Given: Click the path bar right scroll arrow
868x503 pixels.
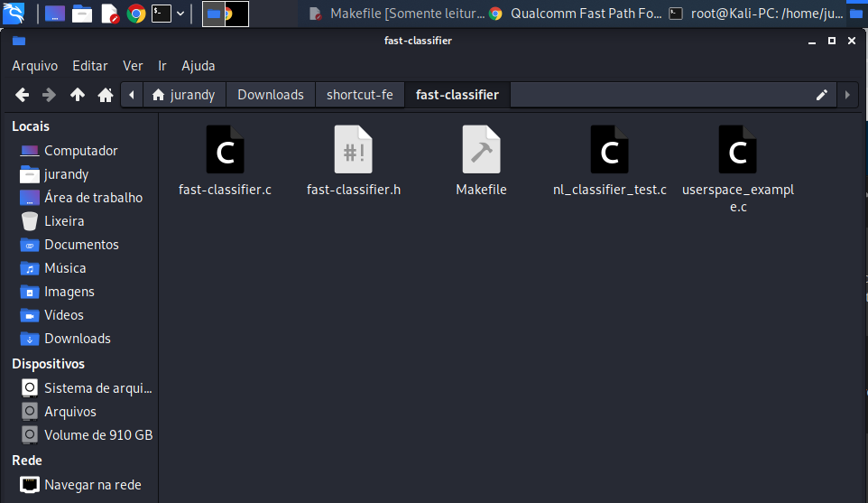Looking at the screenshot, I should click(847, 95).
